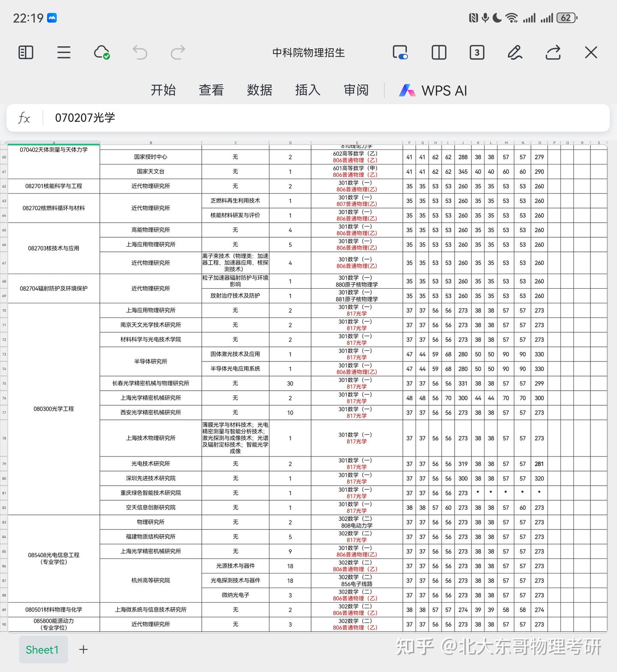Switch to the 查看 tab
Viewport: 617px width, 672px height.
211,90
